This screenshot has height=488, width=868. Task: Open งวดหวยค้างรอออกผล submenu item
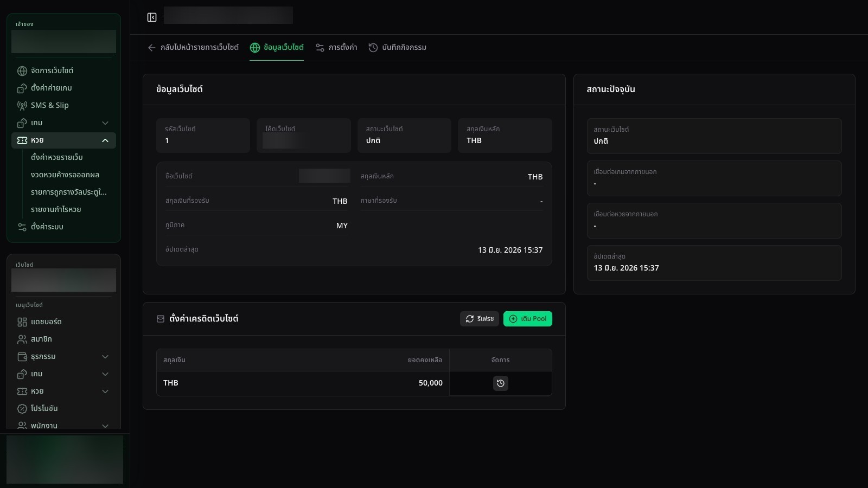point(65,175)
